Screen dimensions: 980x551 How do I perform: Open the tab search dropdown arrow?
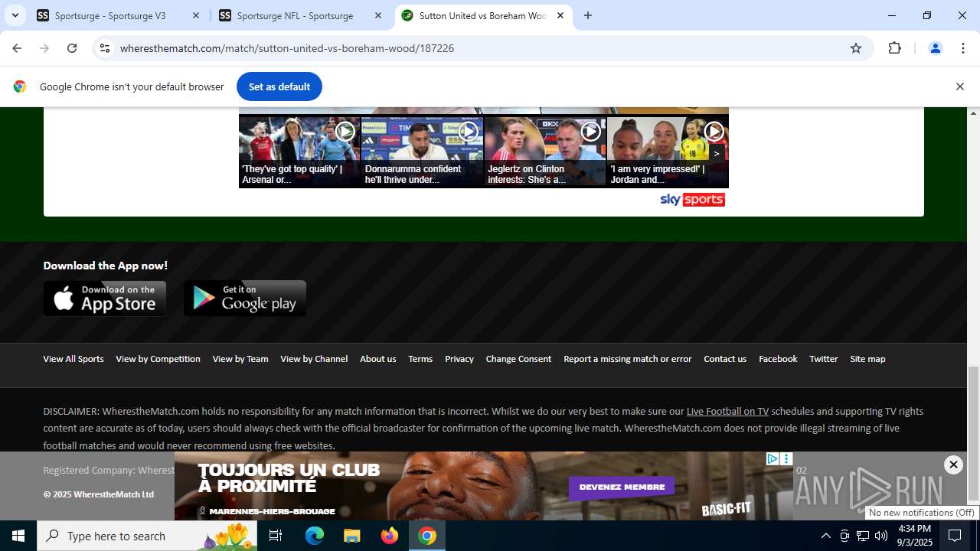point(15,15)
